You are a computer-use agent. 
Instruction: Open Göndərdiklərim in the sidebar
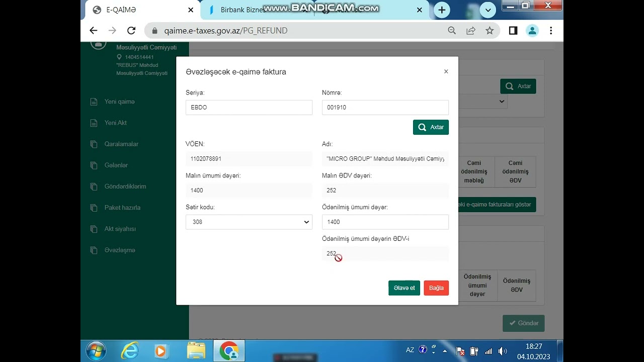125,186
